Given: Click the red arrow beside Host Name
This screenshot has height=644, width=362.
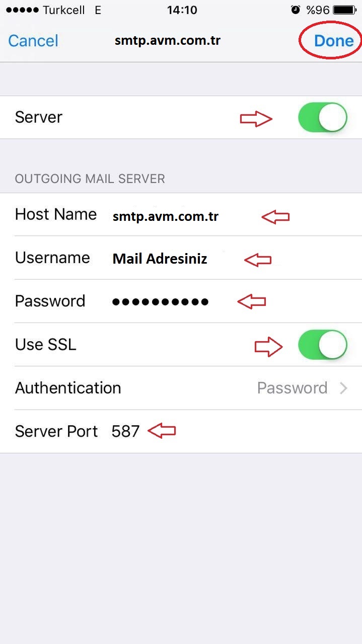Looking at the screenshot, I should click(x=275, y=217).
